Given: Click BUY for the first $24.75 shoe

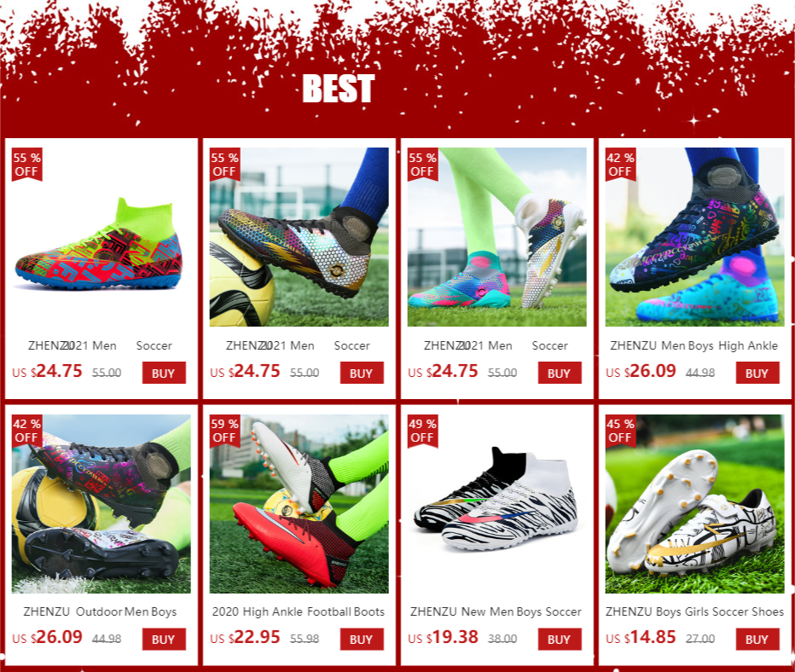Looking at the screenshot, I should pyautogui.click(x=164, y=373).
